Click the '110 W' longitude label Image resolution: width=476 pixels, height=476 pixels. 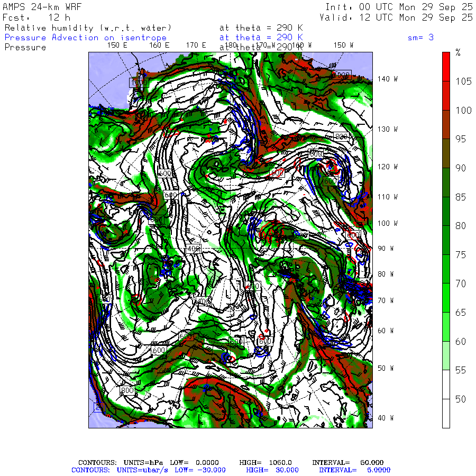coord(388,197)
